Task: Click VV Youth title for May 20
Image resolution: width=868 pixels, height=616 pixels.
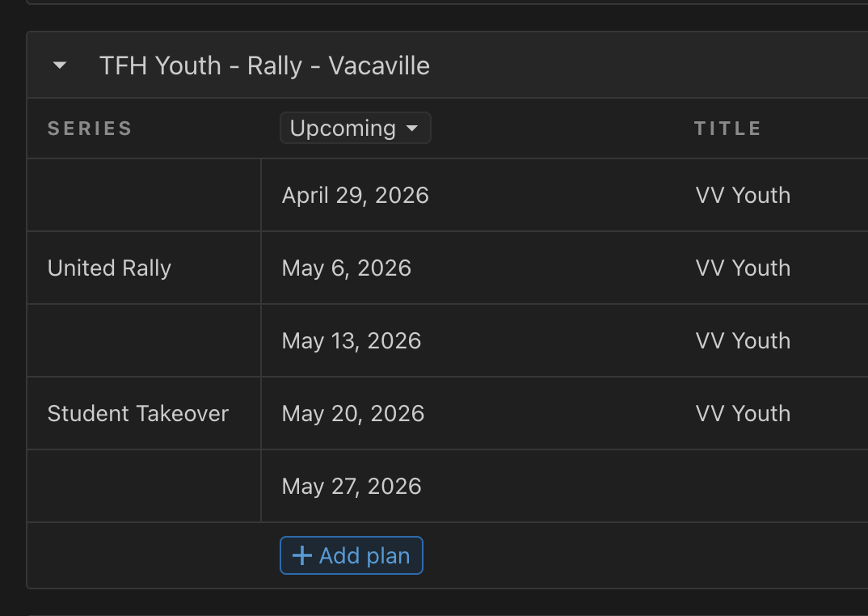Action: 743,414
